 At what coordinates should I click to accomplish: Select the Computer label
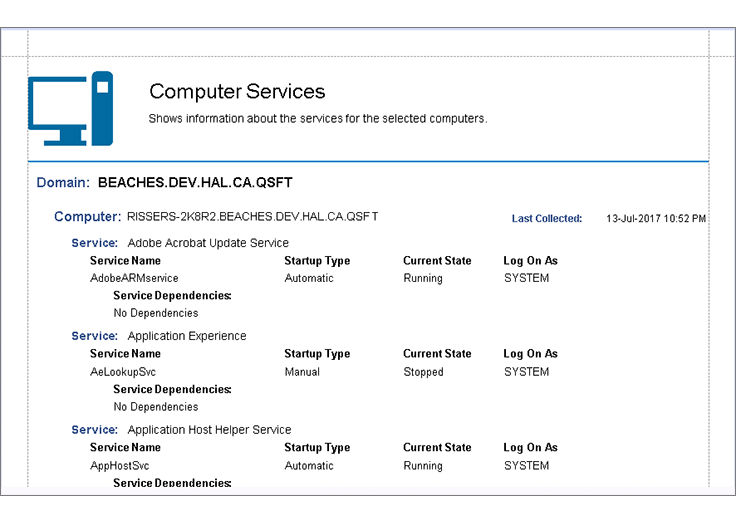tap(87, 217)
